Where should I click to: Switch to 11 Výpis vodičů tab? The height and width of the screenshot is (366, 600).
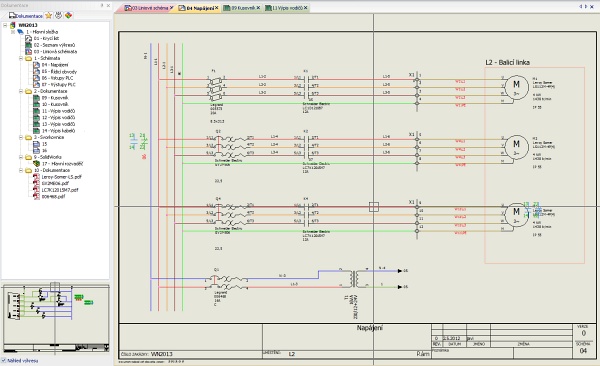tap(286, 8)
